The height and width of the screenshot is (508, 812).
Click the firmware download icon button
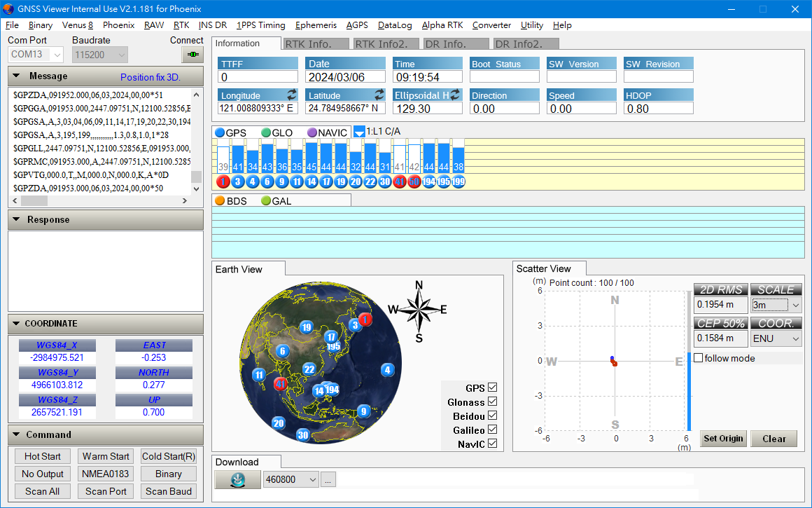237,479
